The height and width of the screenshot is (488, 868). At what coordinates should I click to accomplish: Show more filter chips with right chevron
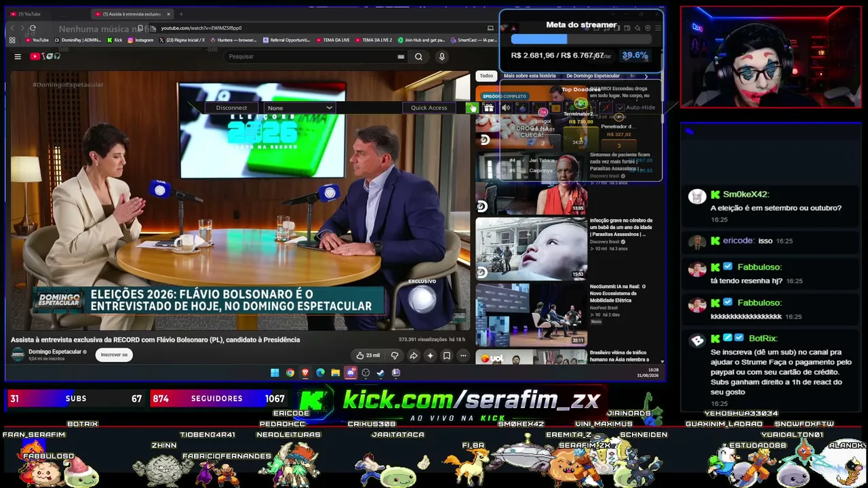(x=646, y=76)
